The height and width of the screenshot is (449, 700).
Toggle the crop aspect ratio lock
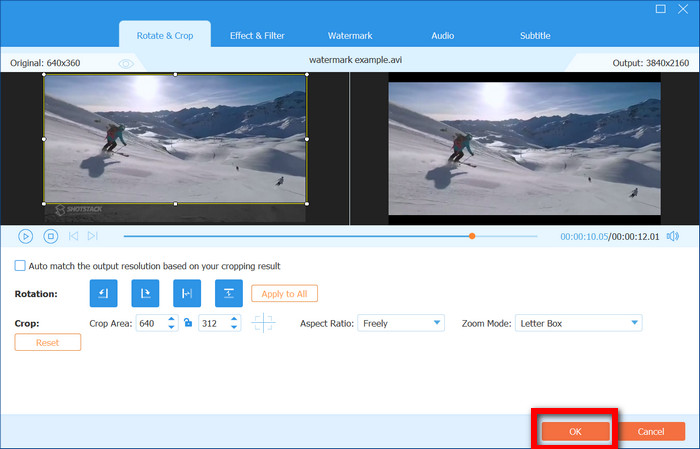187,323
